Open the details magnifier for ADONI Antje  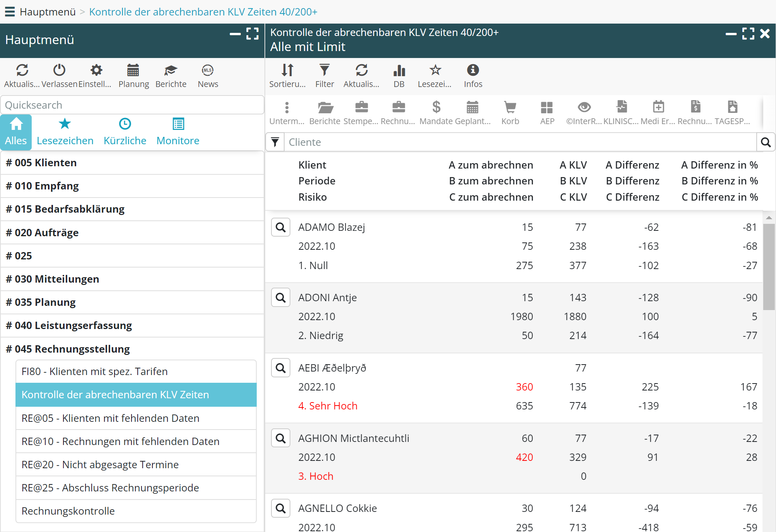coord(281,298)
